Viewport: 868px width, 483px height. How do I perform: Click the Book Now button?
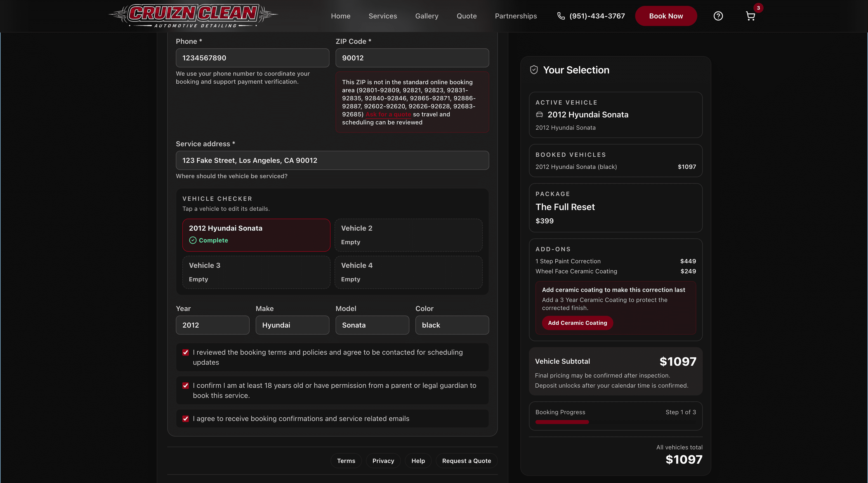coord(666,16)
